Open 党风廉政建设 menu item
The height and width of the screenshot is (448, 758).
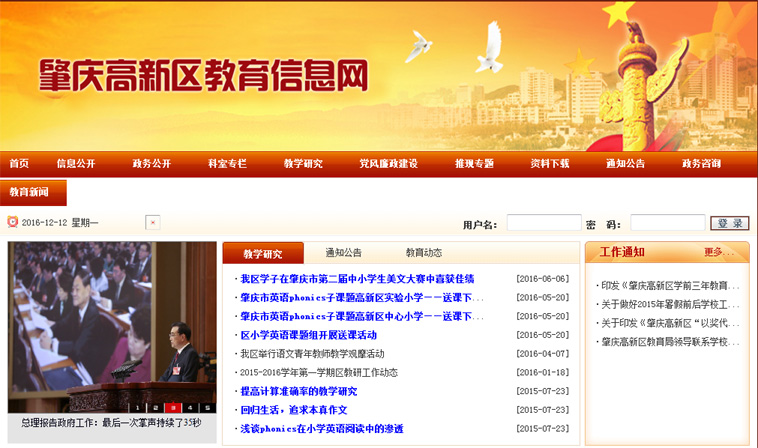pyautogui.click(x=388, y=164)
